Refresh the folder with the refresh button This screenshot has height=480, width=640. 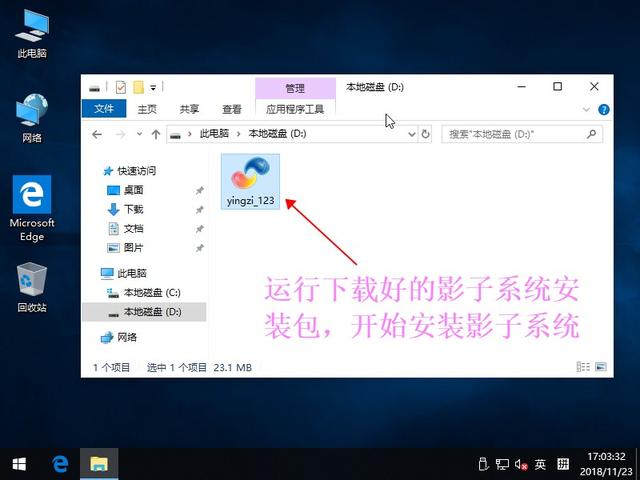point(425,134)
